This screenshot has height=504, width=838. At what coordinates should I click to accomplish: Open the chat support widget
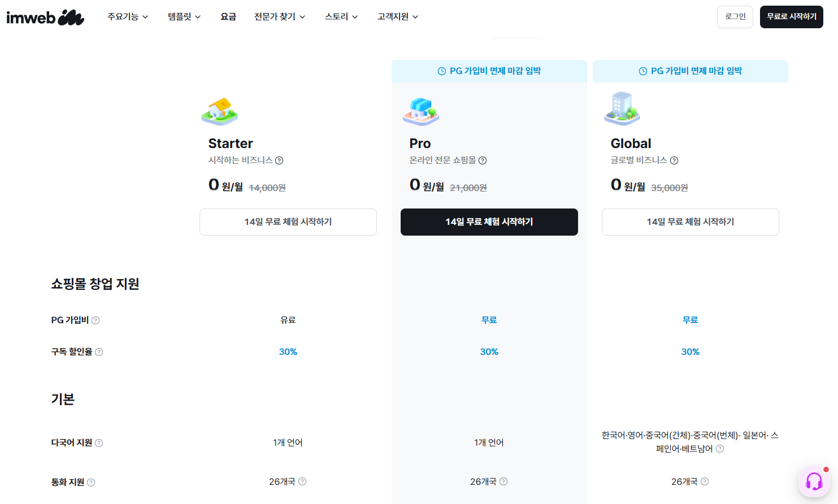coord(814,480)
